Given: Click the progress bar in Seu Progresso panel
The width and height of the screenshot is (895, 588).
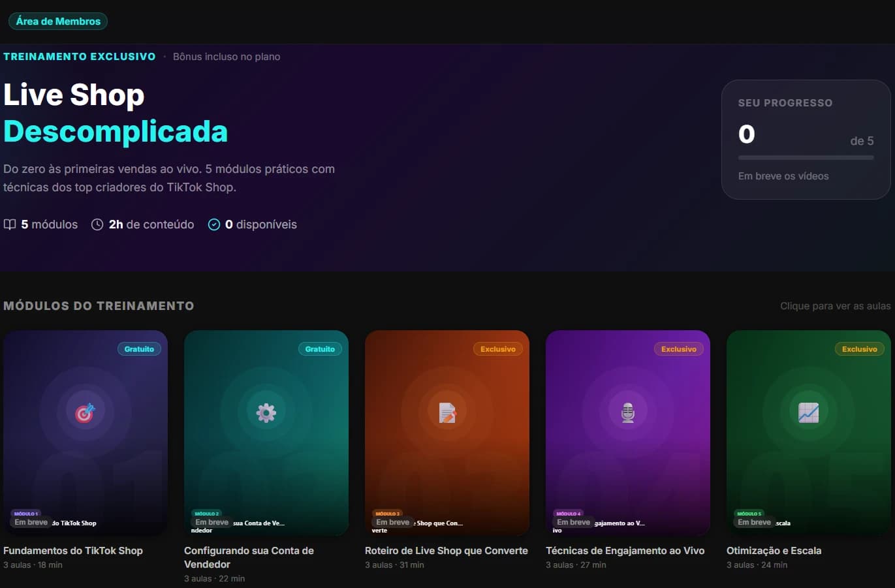Looking at the screenshot, I should pos(806,158).
